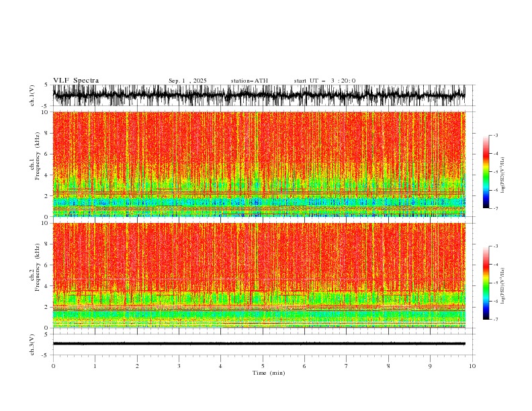Click the 'VLF Spectra' title text
The height and width of the screenshot is (411, 532).
[76, 81]
